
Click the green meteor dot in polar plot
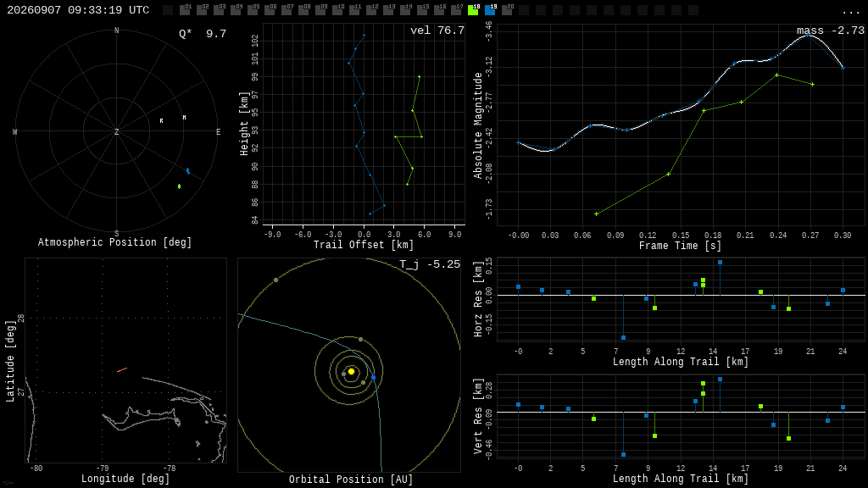click(180, 186)
